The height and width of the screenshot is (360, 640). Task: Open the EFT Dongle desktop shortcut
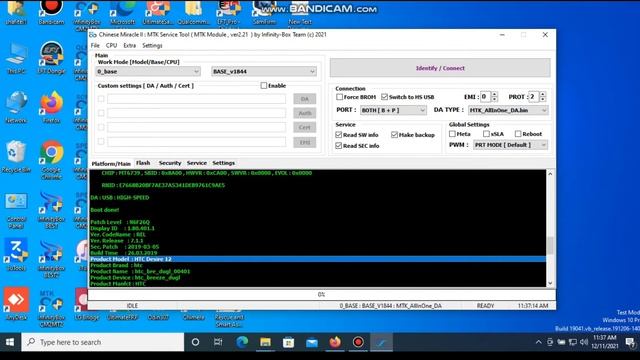pos(51,58)
